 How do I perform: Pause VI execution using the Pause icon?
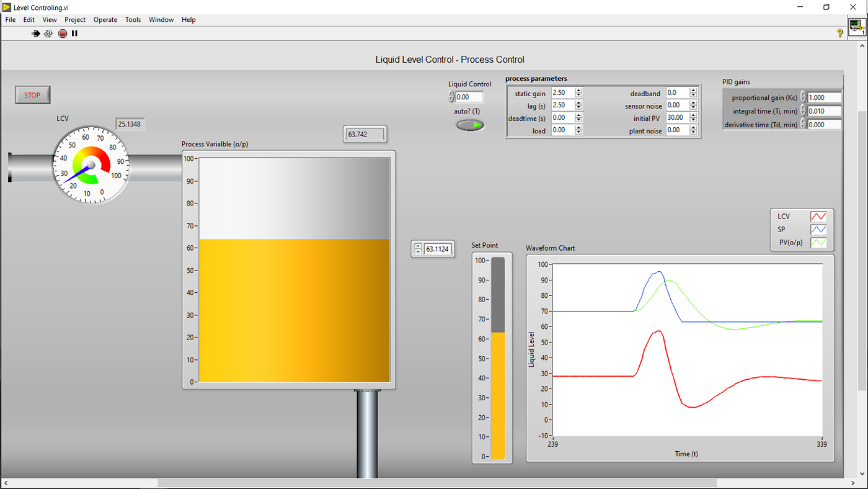(x=74, y=33)
